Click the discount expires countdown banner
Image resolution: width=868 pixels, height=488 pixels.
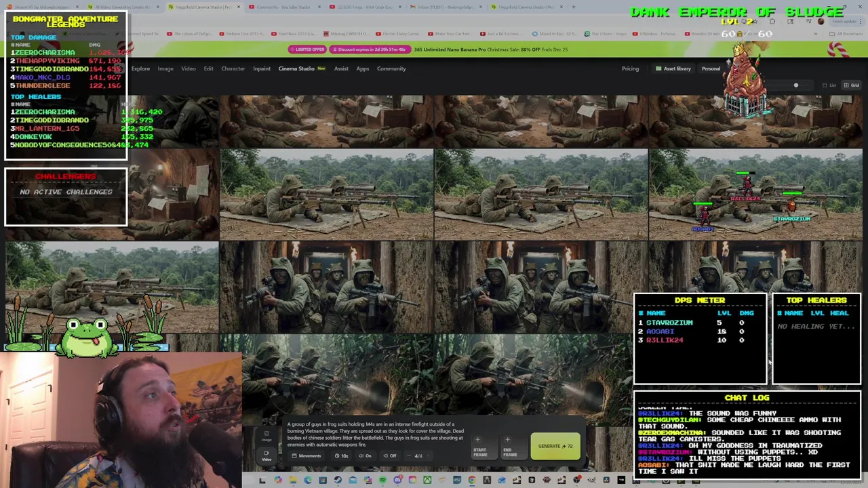[x=370, y=49]
